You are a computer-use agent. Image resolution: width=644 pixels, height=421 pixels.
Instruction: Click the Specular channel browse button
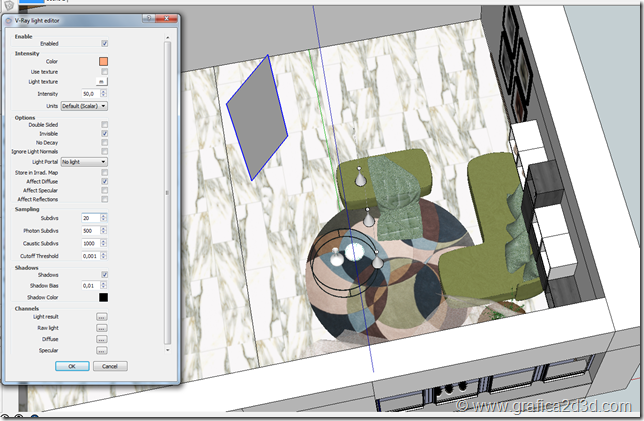(101, 351)
